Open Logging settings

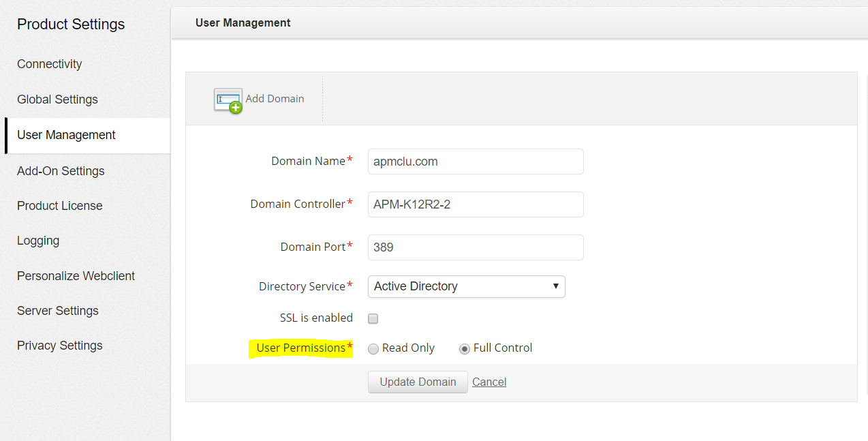pyautogui.click(x=38, y=241)
